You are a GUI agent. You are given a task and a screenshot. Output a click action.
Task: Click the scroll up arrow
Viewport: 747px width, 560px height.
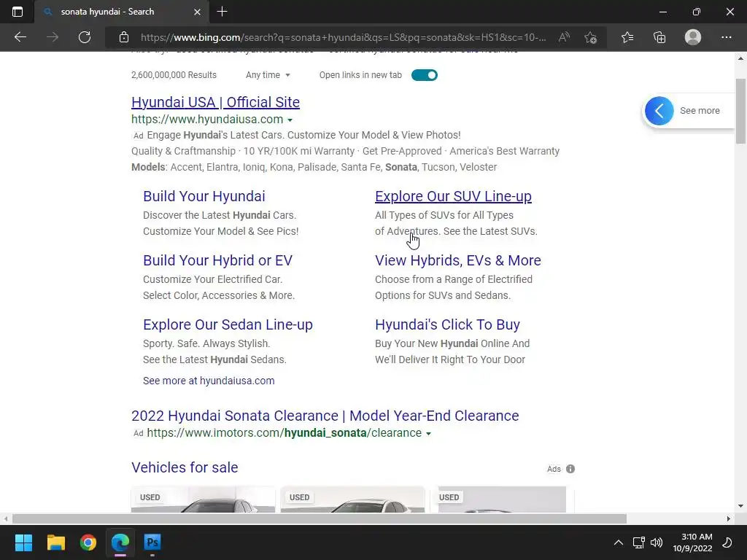coord(740,58)
